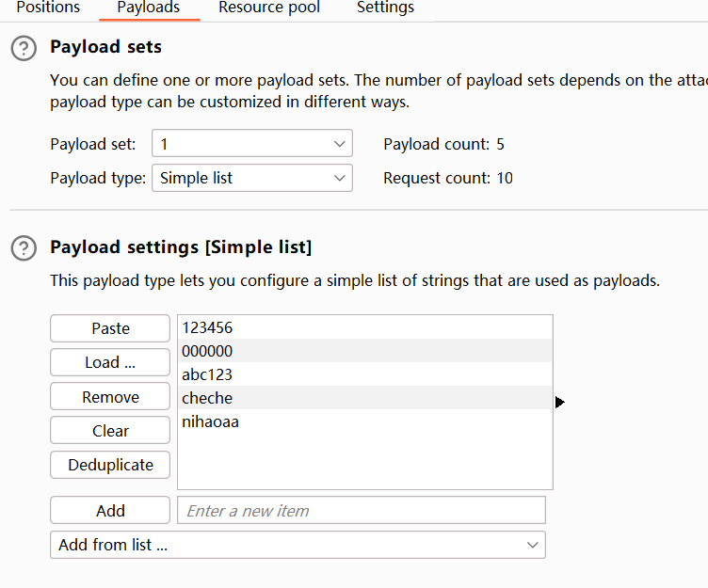Image resolution: width=708 pixels, height=588 pixels.
Task: Click the Load button
Action: 110,362
